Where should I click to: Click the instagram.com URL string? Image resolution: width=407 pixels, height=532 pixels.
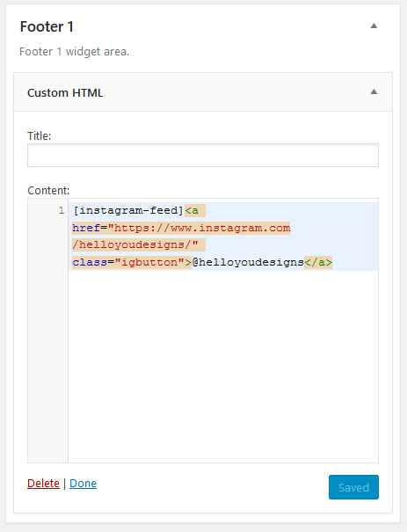tap(199, 228)
